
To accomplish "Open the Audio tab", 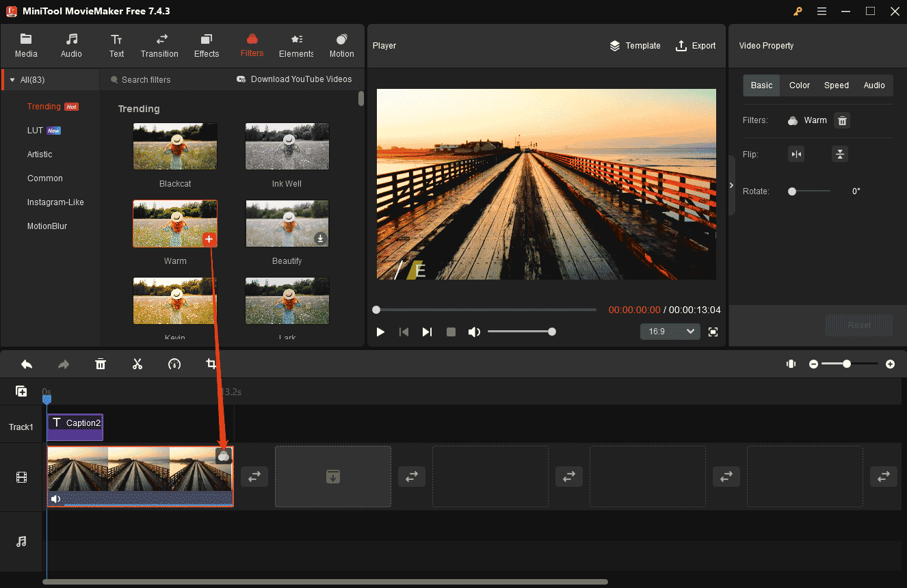I will 71,46.
